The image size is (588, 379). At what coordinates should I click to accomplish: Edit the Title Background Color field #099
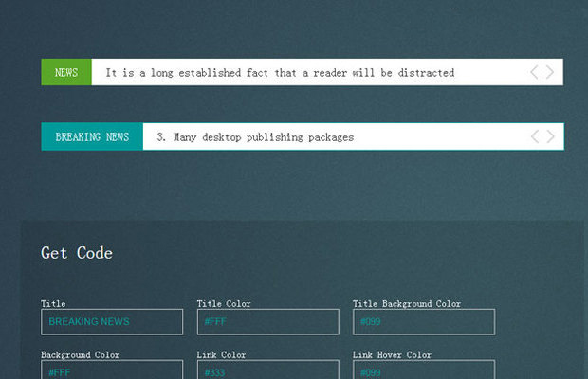(x=424, y=322)
